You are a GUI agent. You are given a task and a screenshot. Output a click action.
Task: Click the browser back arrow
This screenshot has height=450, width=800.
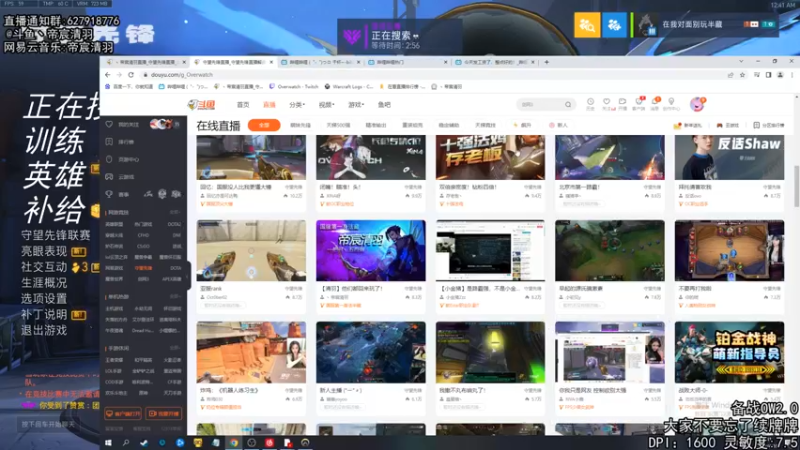tap(108, 74)
